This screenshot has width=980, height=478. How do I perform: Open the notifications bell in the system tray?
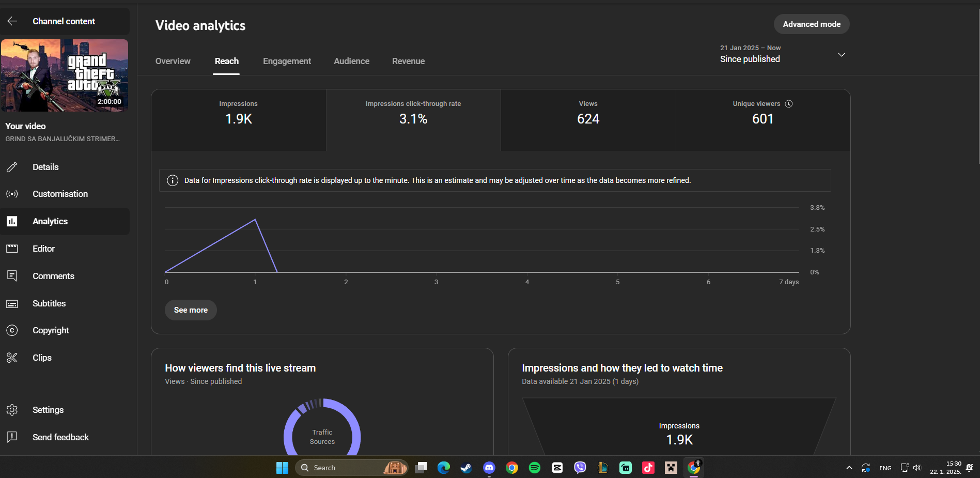pyautogui.click(x=970, y=468)
